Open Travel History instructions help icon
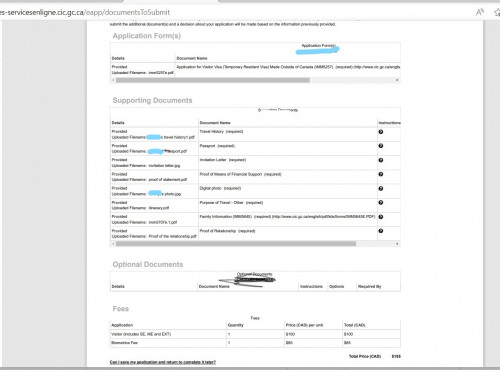The width and height of the screenshot is (500, 370). (381, 132)
